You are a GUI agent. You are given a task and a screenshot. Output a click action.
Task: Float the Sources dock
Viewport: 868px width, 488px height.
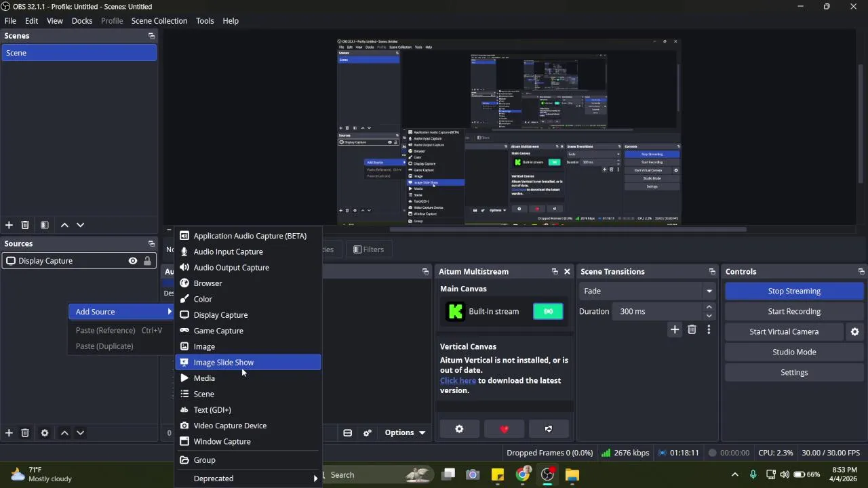151,244
